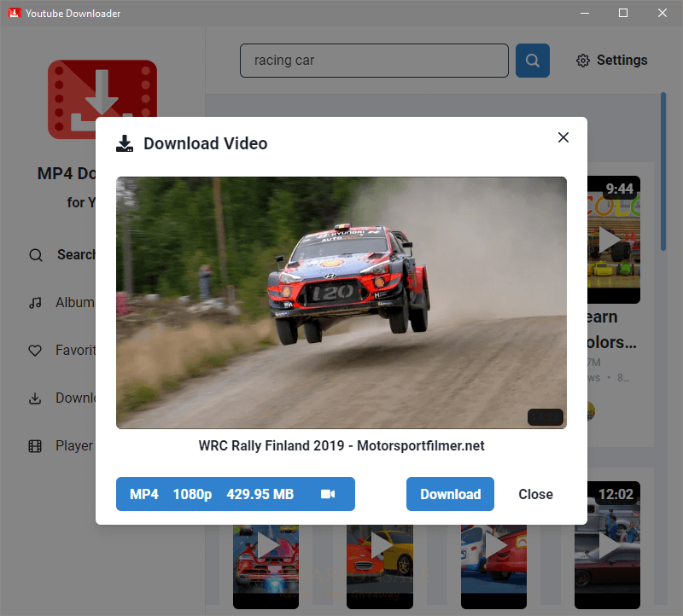Click the blue search magnifier button
This screenshot has width=683, height=616.
pos(532,61)
